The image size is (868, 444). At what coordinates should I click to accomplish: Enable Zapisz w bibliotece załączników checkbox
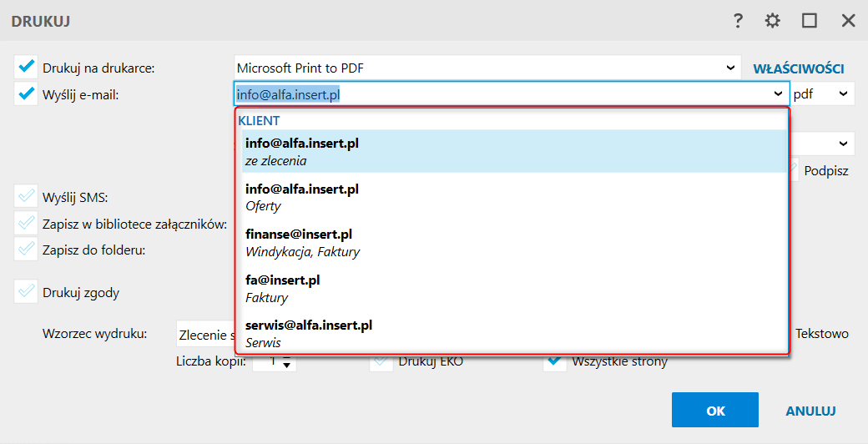(x=26, y=224)
